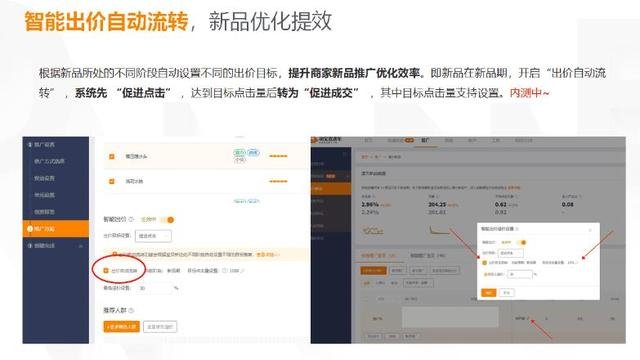The image size is (640, 360).
Task: Click help icon beside the dialog title
Action: (517, 229)
